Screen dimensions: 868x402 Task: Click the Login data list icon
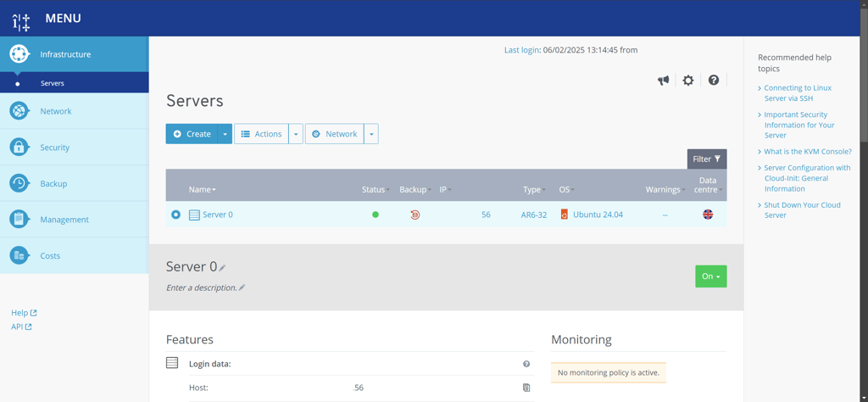pyautogui.click(x=172, y=363)
